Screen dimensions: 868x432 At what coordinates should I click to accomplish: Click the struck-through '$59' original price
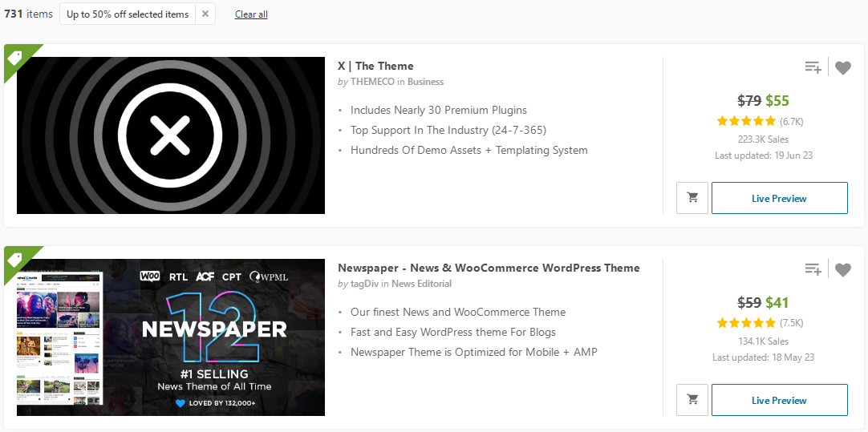tap(749, 303)
